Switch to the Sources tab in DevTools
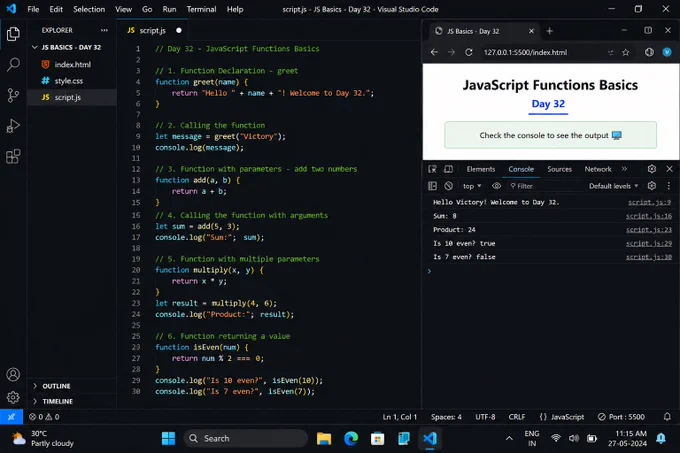The height and width of the screenshot is (453, 680). [x=559, y=169]
